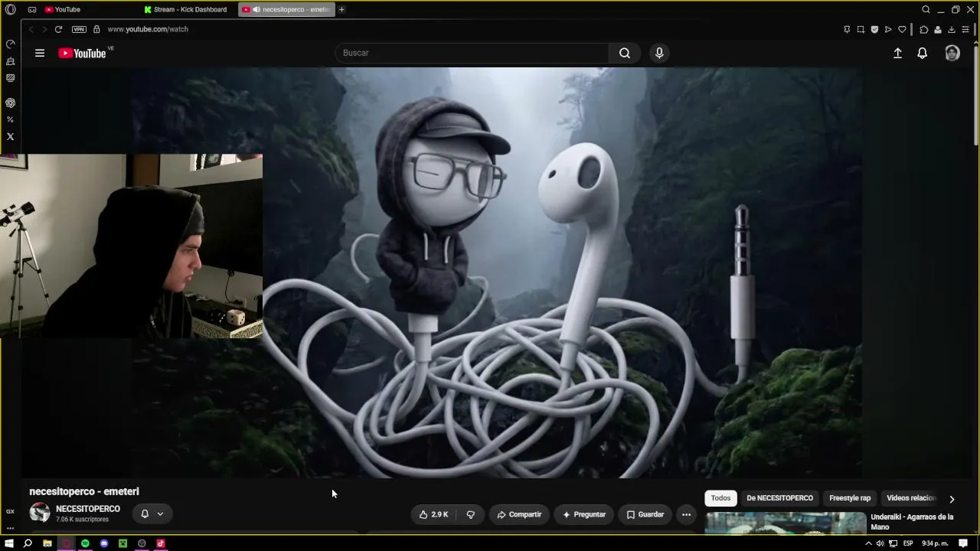This screenshot has height=551, width=980.
Task: Go to the YouTube home logo
Action: pos(83,53)
